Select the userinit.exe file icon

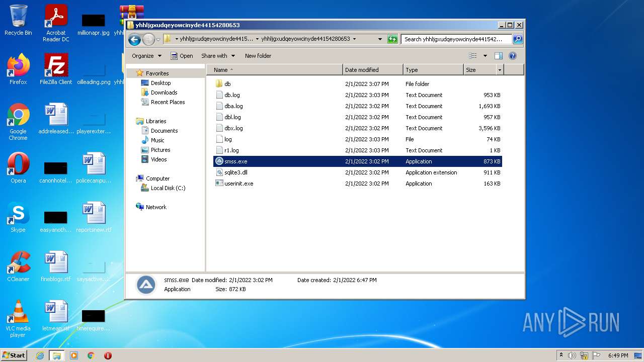point(219,184)
